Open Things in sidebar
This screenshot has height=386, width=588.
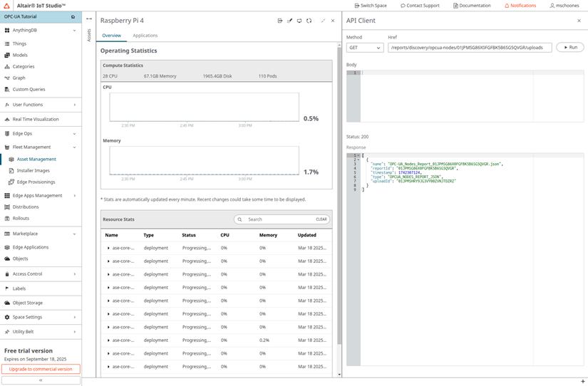click(19, 44)
